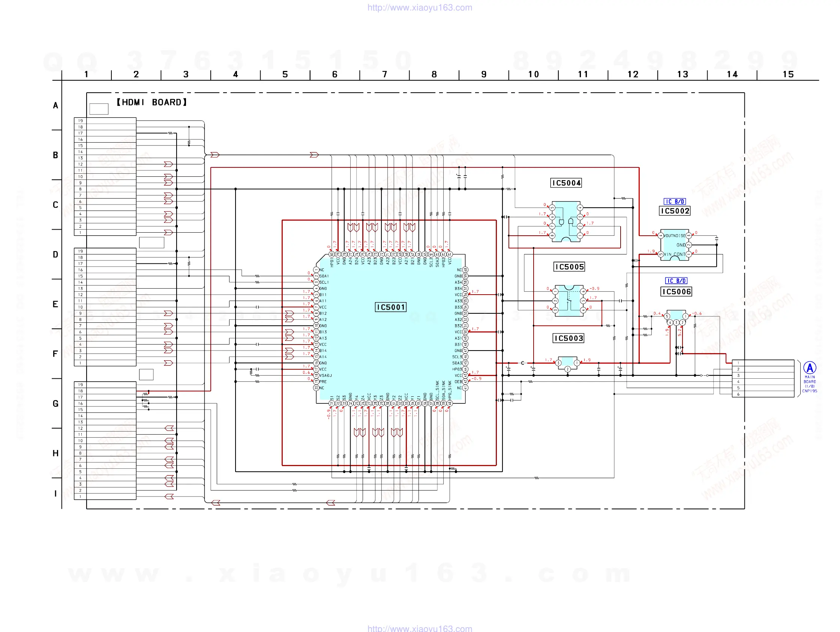Viewport: 840px width, 632px height.
Task: Click row letter E on left ruler
Action: [x=55, y=304]
